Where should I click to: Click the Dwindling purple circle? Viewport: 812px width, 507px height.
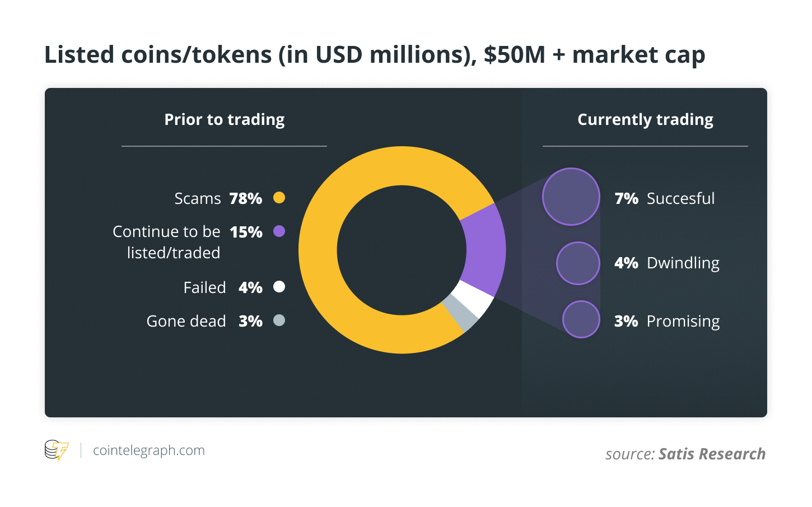click(x=578, y=263)
